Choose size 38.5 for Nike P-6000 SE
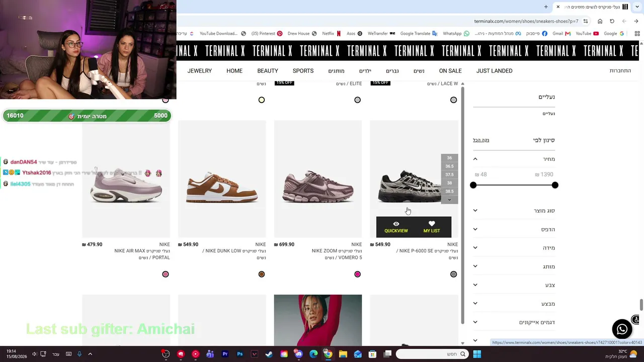The width and height of the screenshot is (644, 362). click(449, 192)
